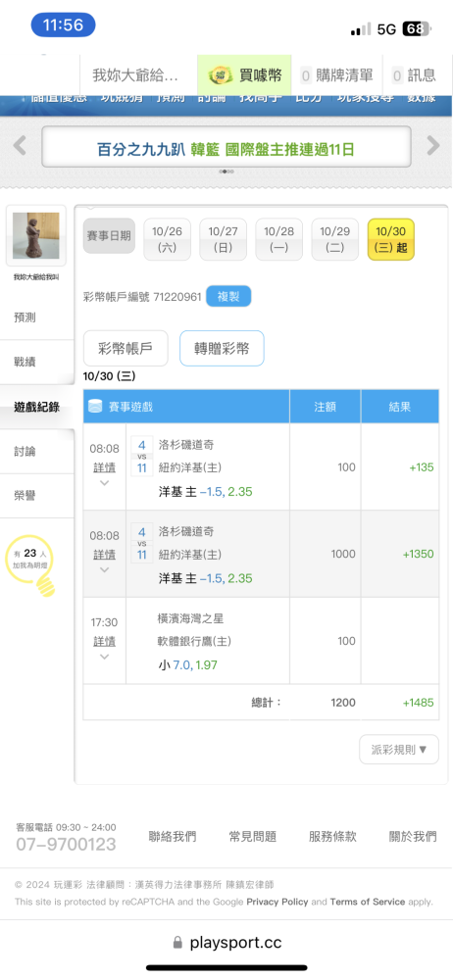Expand 詳情 for the first 08:08 game
Screen dimensions: 453x980
(105, 467)
